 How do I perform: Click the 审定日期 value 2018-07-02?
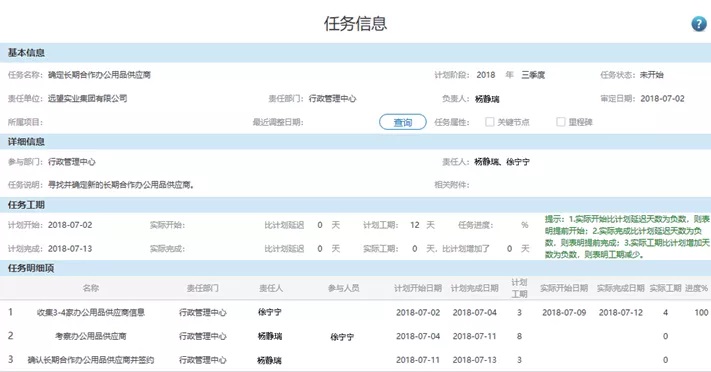pyautogui.click(x=662, y=98)
